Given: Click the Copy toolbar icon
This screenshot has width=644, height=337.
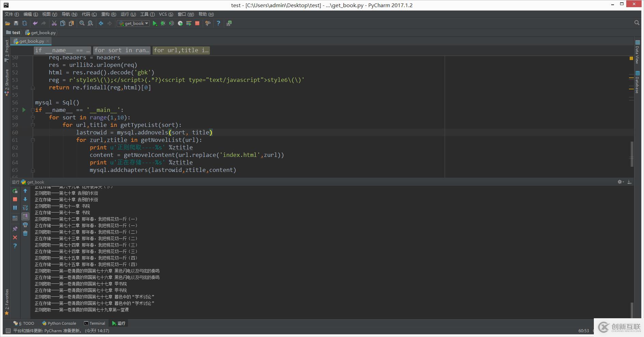Looking at the screenshot, I should coord(63,23).
